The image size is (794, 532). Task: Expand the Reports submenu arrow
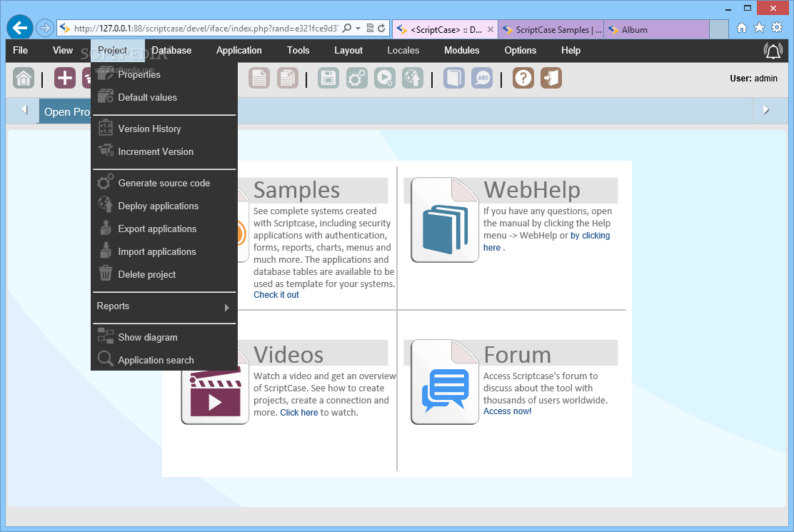tap(226, 307)
